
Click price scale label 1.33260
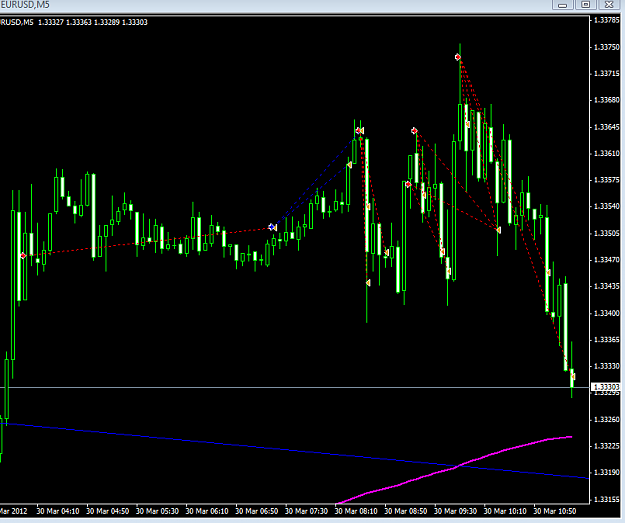coord(607,419)
